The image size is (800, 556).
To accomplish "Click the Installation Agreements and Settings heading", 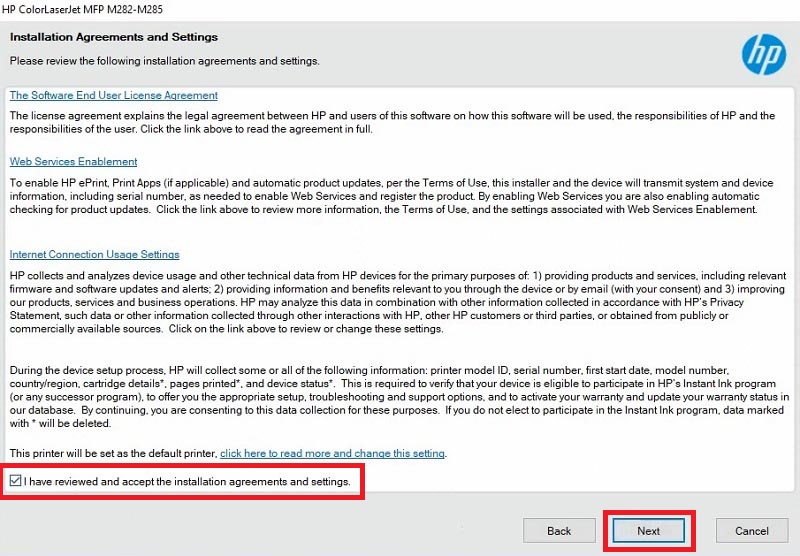I will point(113,37).
